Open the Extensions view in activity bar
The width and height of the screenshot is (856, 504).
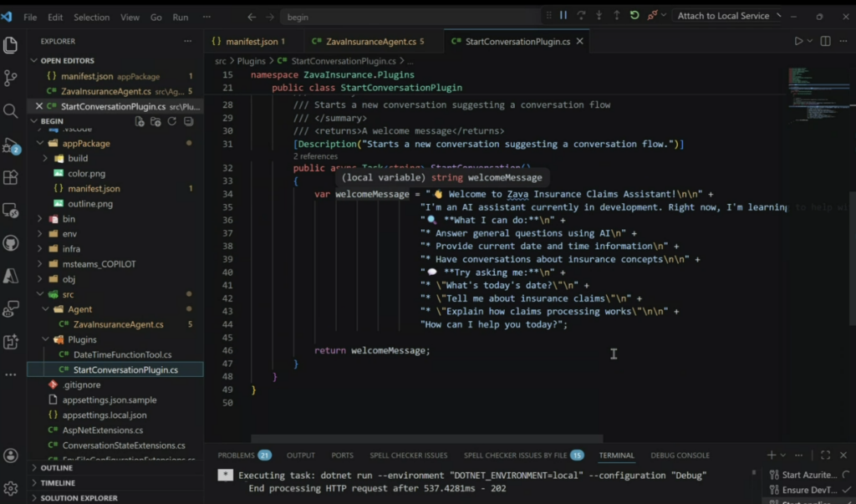11,177
